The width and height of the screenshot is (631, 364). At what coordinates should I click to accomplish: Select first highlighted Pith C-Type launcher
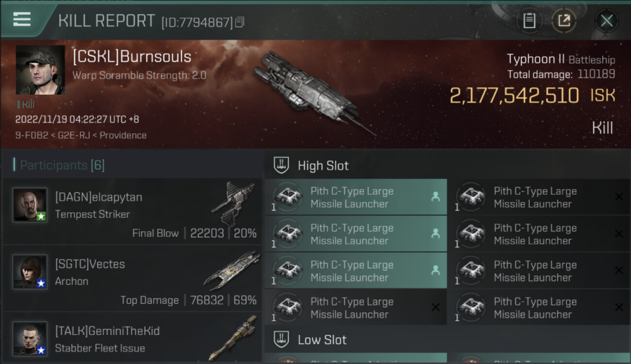(355, 197)
